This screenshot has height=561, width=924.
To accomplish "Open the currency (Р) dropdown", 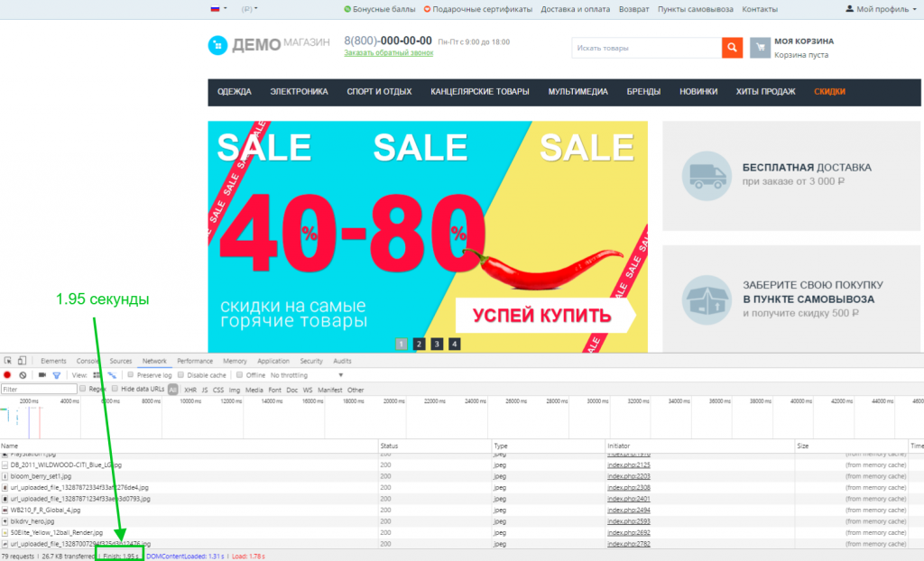I will pyautogui.click(x=249, y=9).
